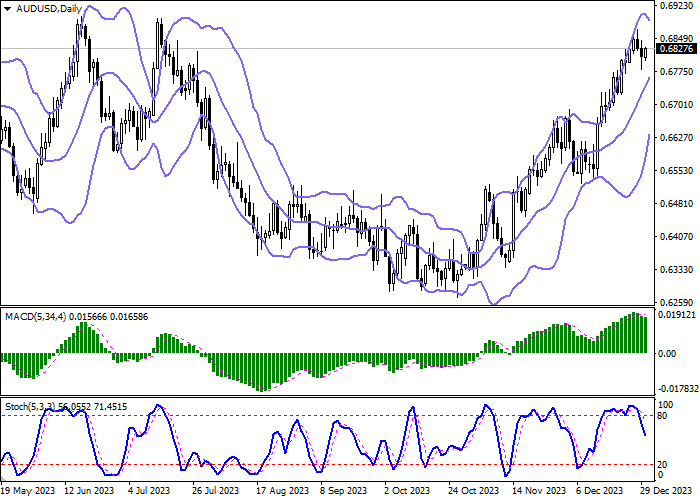Click the 19 May 2023 date label
Screen dimensions: 700x500
point(28,491)
